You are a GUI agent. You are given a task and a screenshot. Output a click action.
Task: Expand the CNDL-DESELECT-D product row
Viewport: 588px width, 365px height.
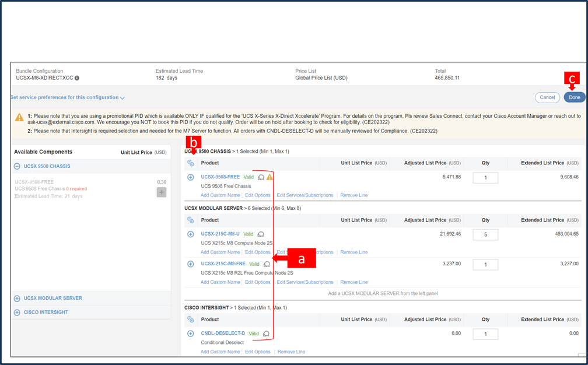(191, 334)
